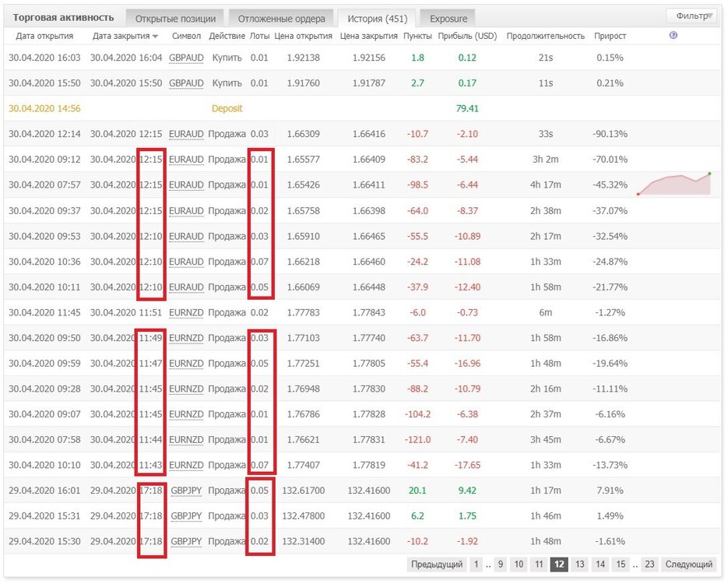Select open price 132.61700
The width and height of the screenshot is (728, 584).
point(303,491)
